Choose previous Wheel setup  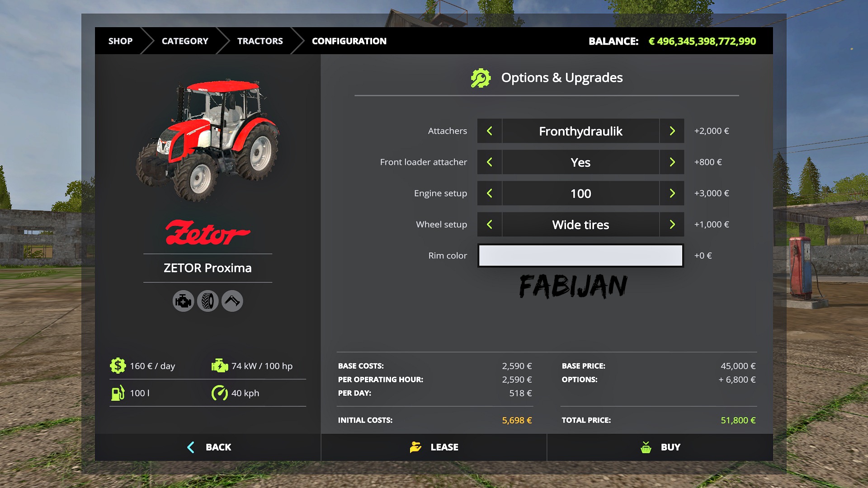pos(490,225)
